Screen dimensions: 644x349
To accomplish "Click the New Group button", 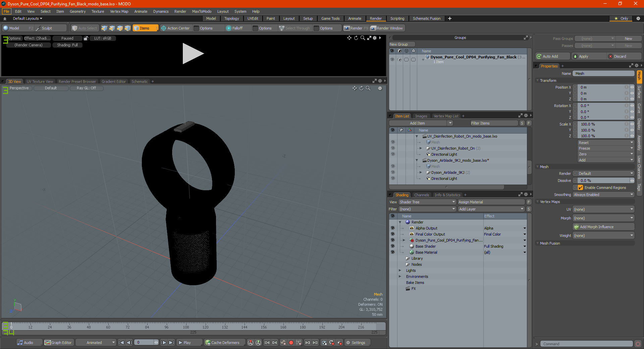I will point(402,44).
